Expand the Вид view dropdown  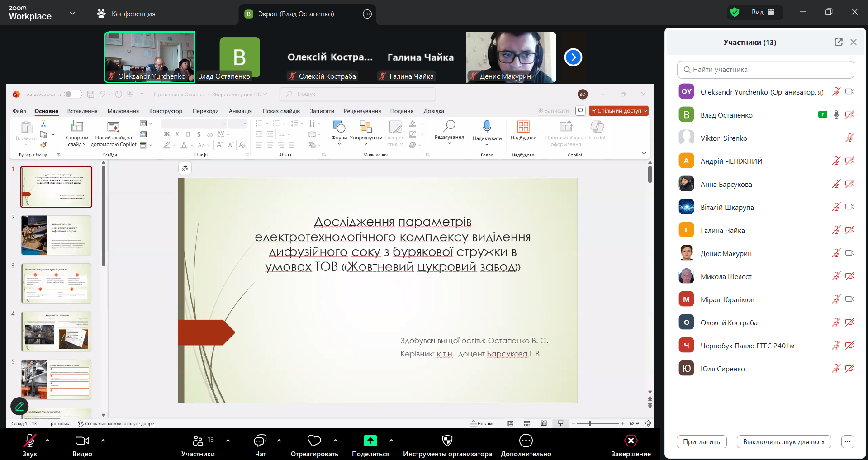[763, 12]
